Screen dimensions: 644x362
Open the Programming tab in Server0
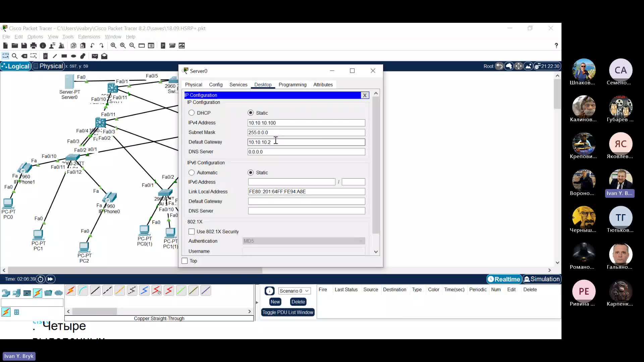pyautogui.click(x=292, y=85)
